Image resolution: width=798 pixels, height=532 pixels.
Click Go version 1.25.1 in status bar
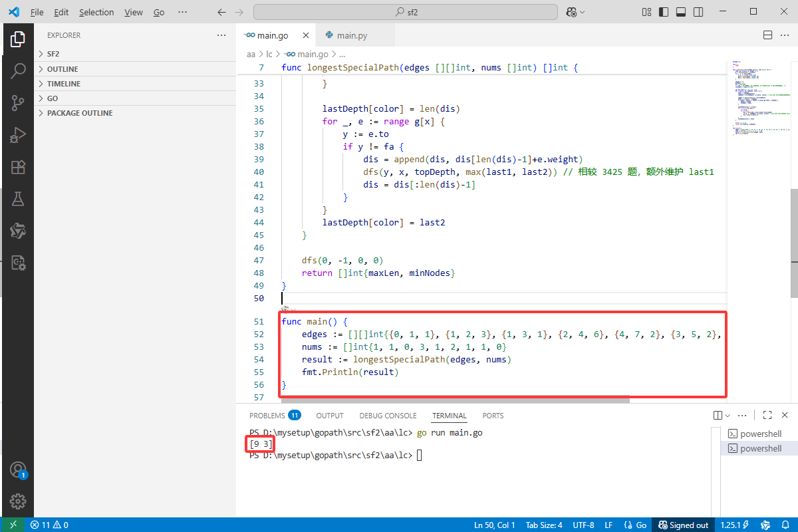click(735, 525)
